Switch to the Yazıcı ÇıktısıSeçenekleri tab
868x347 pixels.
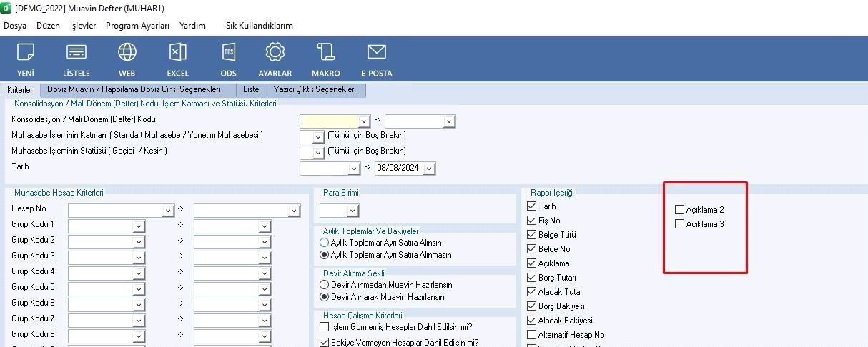[x=315, y=90]
